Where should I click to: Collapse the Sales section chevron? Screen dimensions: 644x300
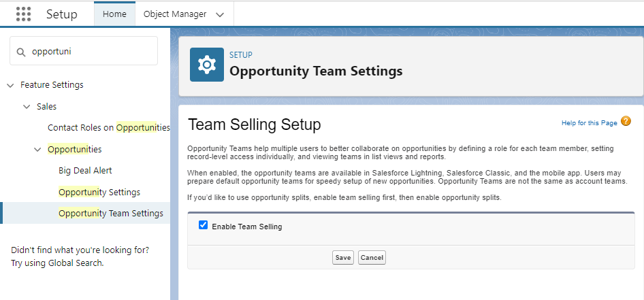click(26, 107)
